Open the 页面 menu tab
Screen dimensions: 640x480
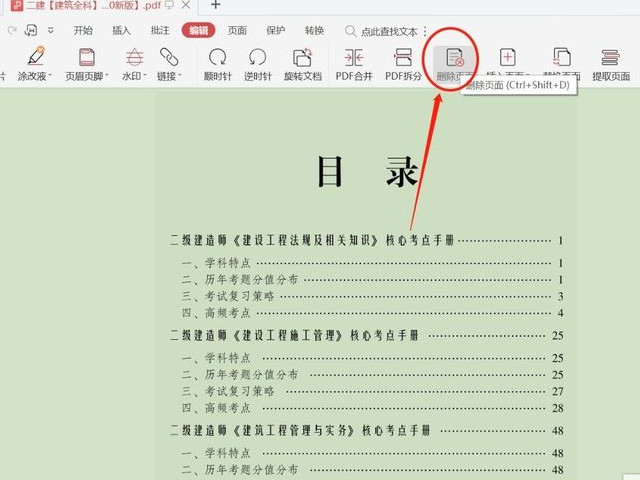(x=237, y=31)
